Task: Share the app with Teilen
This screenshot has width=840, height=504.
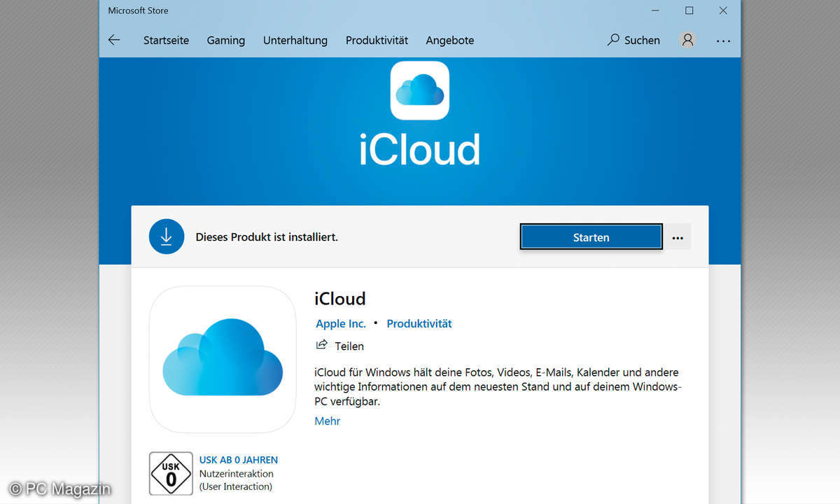Action: tap(340, 346)
